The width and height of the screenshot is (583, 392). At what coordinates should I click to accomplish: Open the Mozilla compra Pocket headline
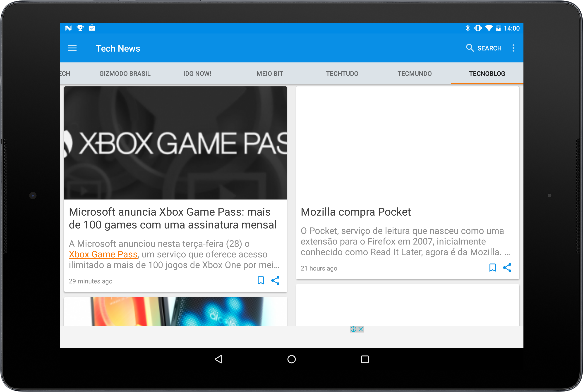[x=355, y=212]
